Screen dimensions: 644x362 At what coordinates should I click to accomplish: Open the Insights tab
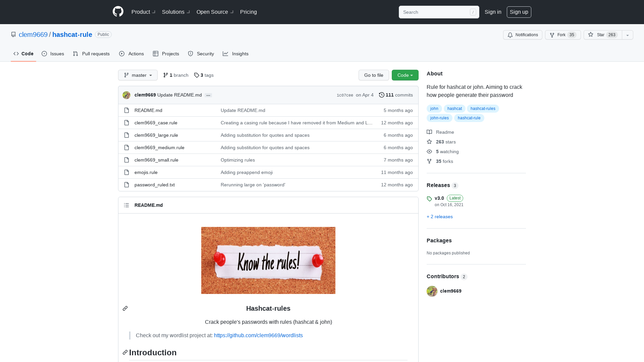(236, 54)
